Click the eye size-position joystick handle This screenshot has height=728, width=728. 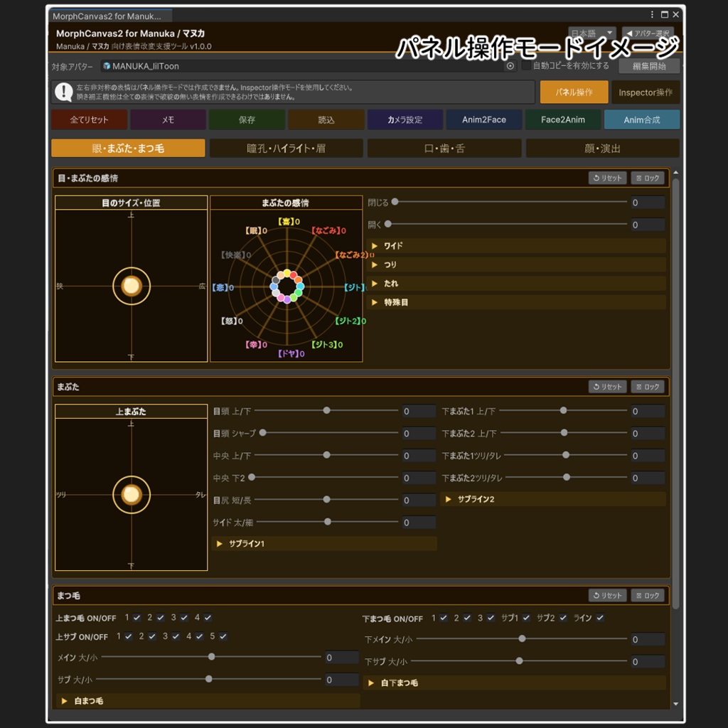(132, 286)
